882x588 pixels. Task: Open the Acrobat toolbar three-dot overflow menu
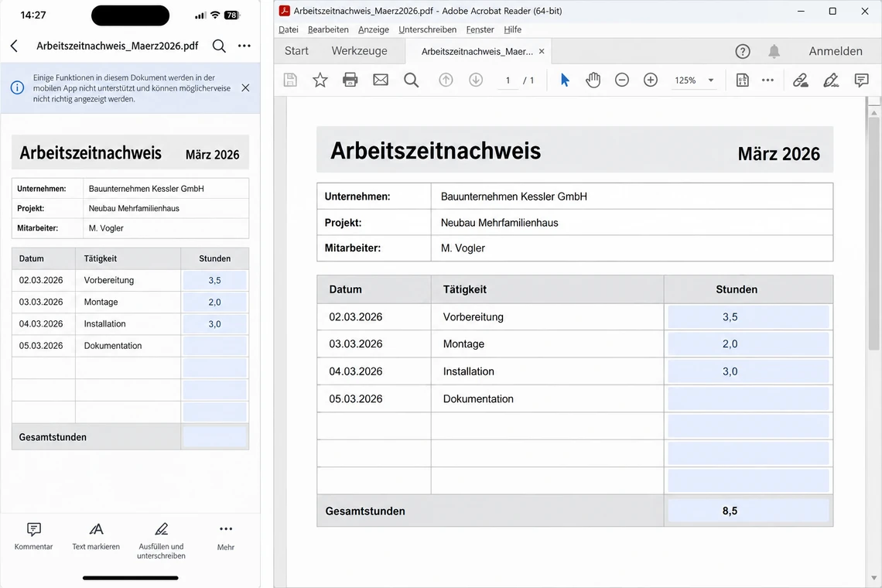point(767,80)
